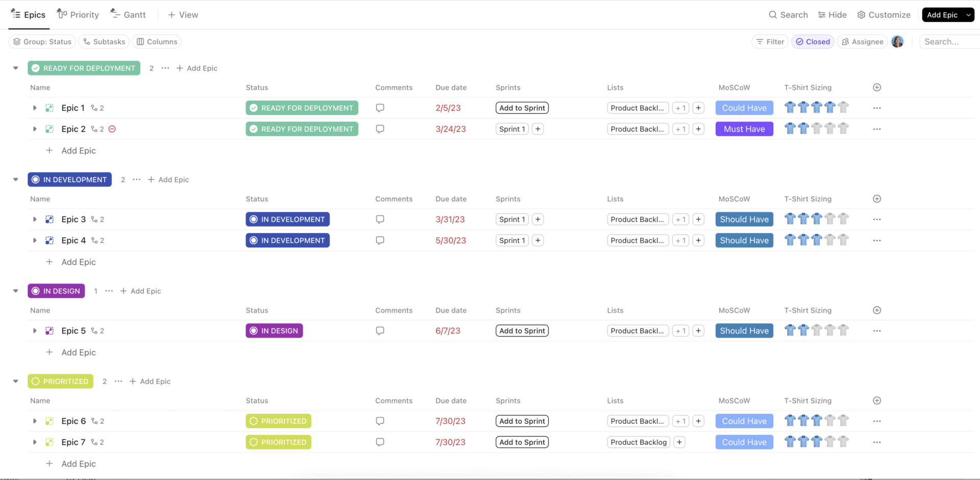
Task: Expand Epic 5 to show subtasks
Action: [34, 331]
